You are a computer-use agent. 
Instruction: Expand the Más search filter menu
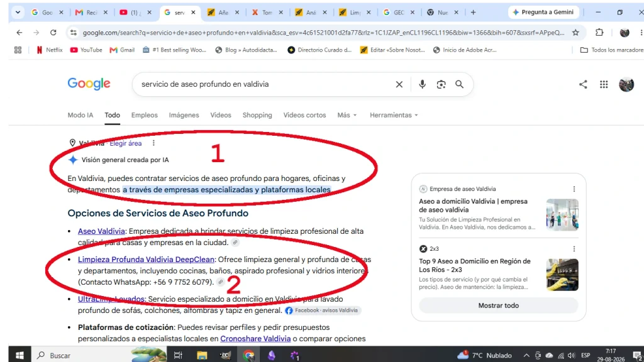point(347,116)
